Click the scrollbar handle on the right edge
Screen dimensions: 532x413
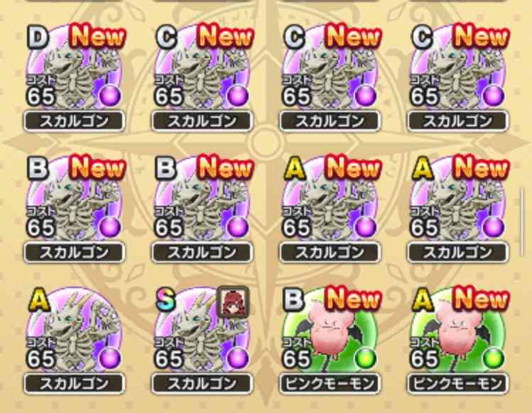point(522,221)
